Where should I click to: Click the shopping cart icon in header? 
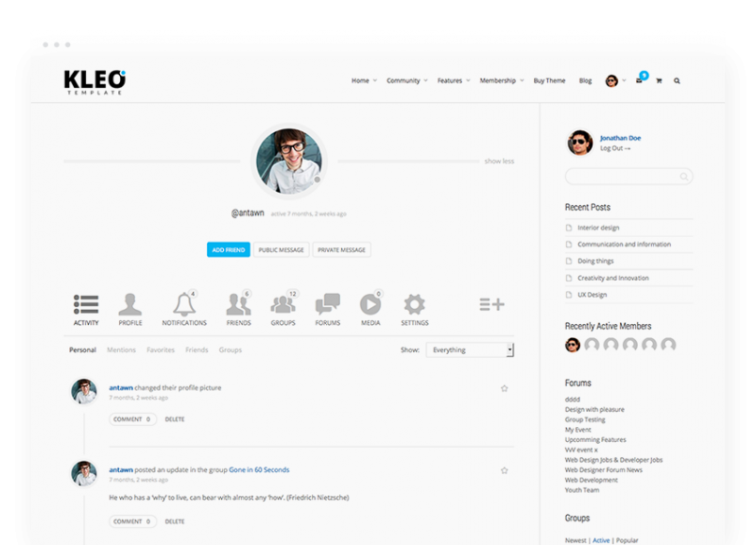click(659, 81)
